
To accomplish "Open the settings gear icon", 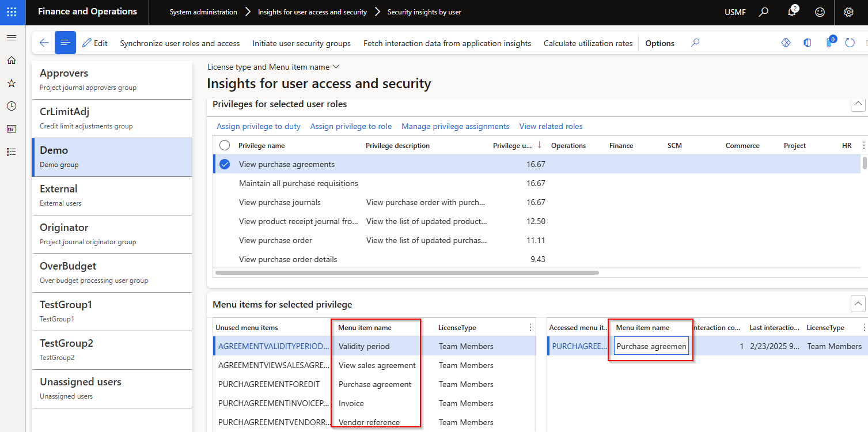I will [848, 12].
